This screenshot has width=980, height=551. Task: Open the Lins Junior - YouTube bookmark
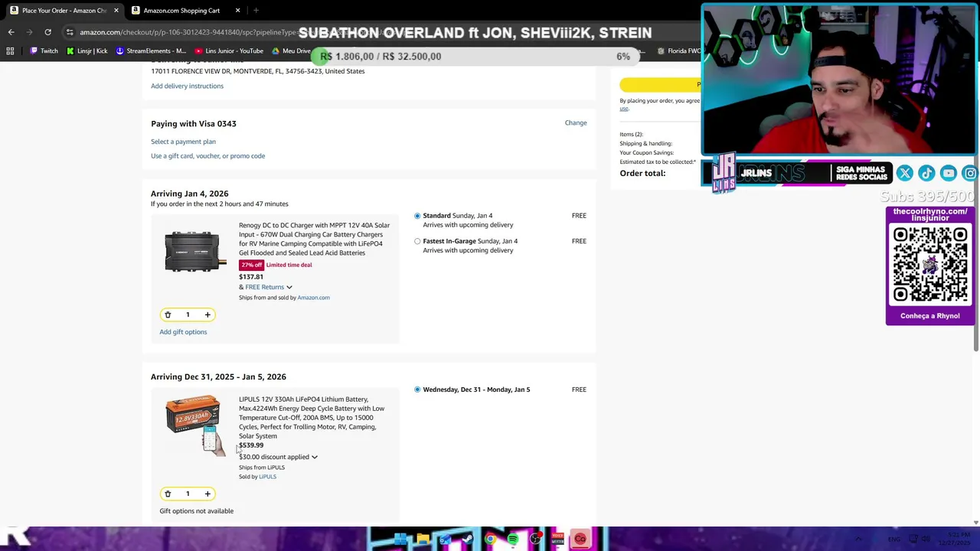[x=228, y=51]
